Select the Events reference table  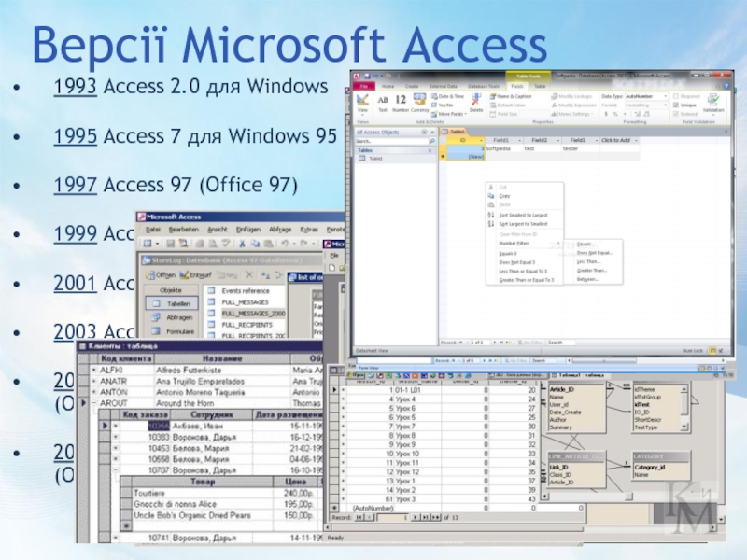click(x=246, y=291)
